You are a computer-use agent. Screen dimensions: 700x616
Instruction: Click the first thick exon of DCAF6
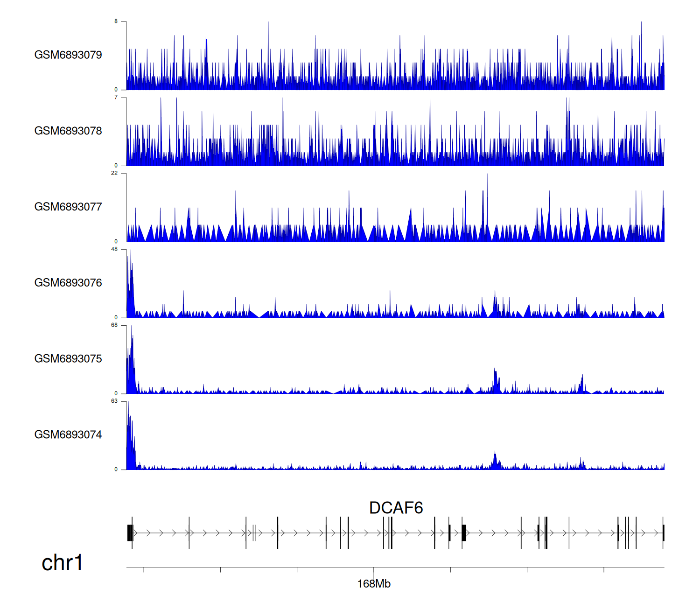(130, 533)
